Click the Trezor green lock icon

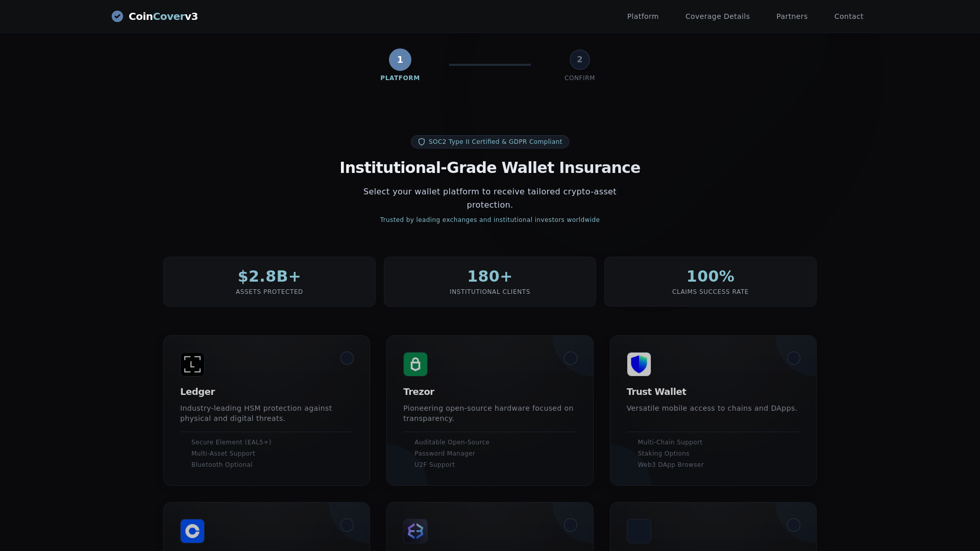pyautogui.click(x=415, y=364)
